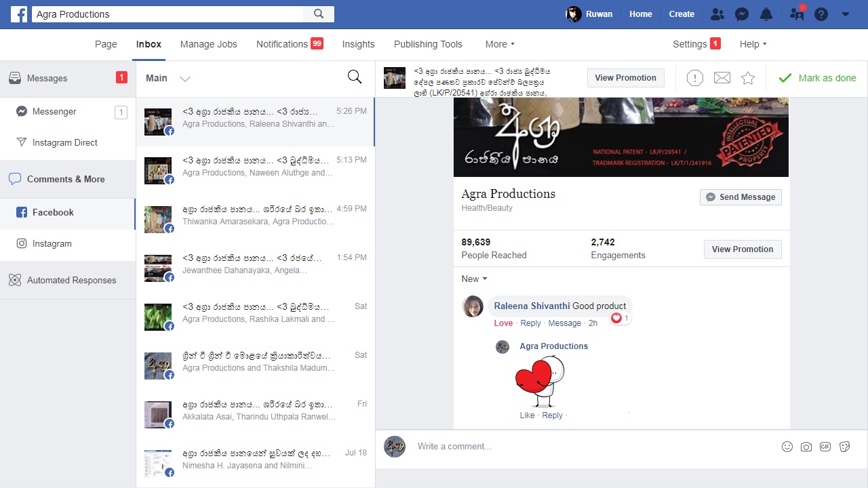Click Ruwan profile avatar
Screen dimensions: 868x488
click(x=574, y=14)
